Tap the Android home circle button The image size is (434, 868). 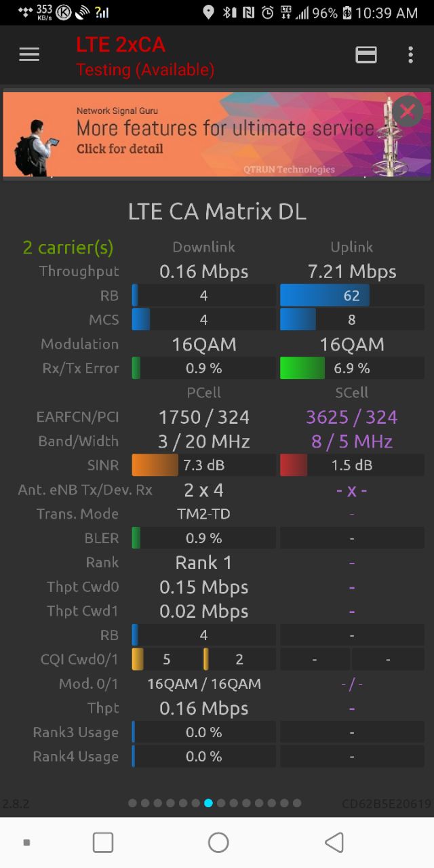218,842
